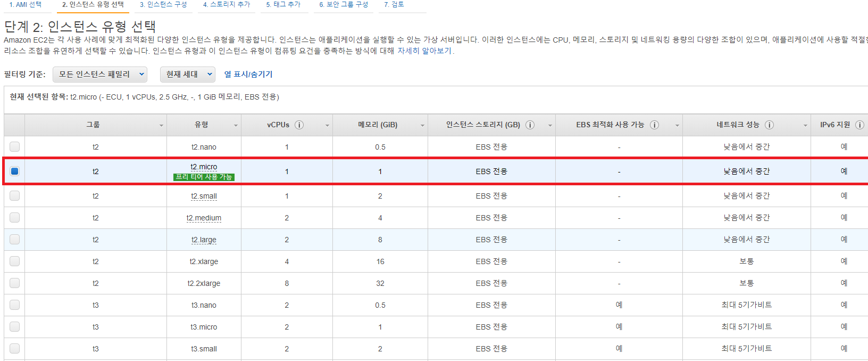Select the t2.small instance checkbox
The width and height of the screenshot is (868, 361).
click(x=14, y=196)
